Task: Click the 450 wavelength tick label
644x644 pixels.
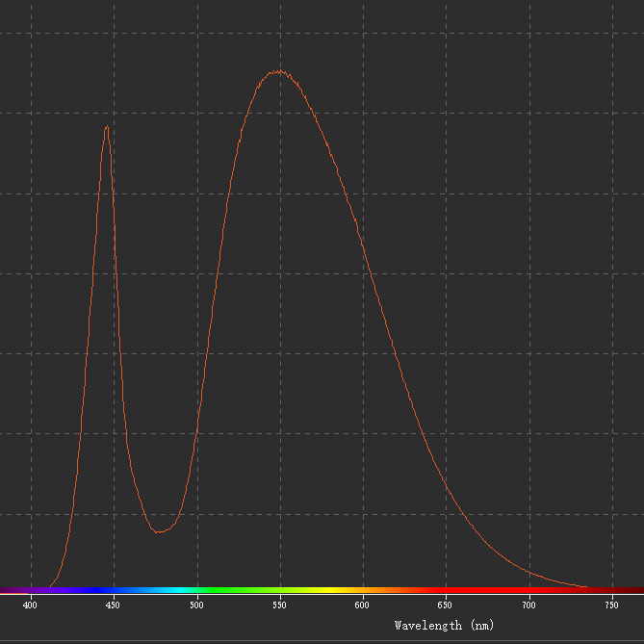Action: coord(114,605)
